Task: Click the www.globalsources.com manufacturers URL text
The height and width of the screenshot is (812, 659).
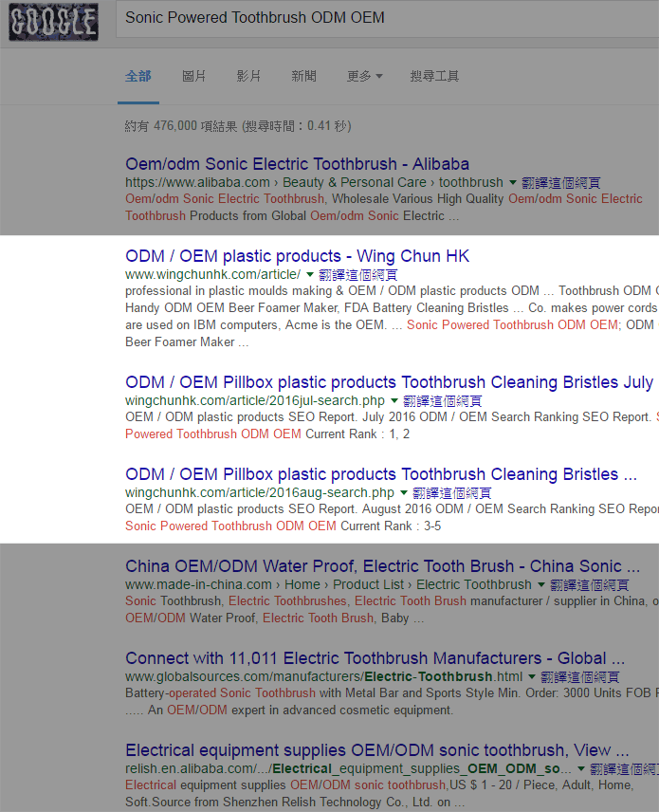Action: 324,677
